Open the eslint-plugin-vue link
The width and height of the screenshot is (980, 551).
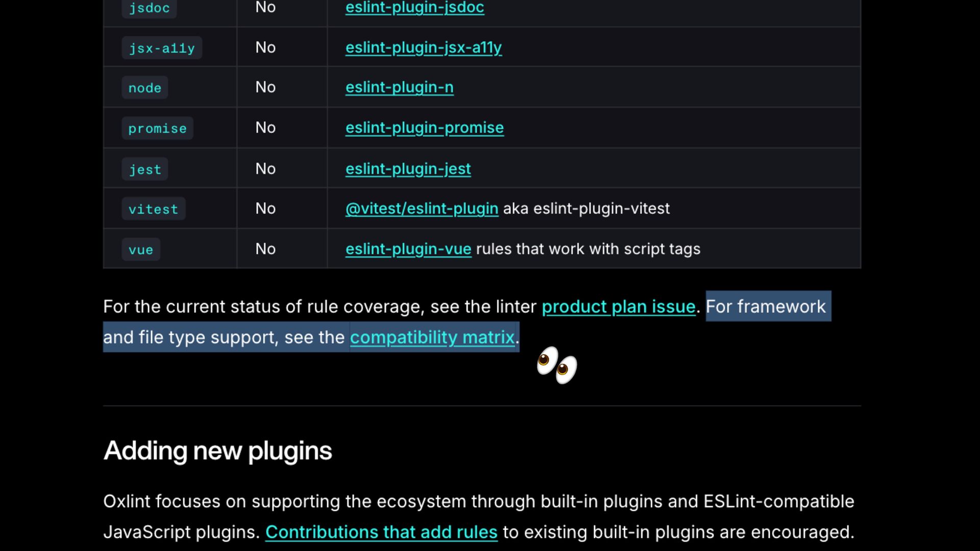pyautogui.click(x=408, y=249)
